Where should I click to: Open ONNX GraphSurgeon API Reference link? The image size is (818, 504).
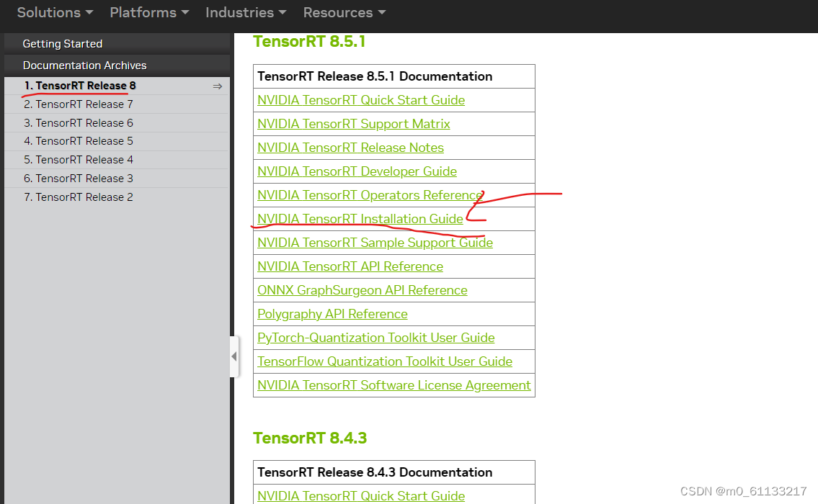coord(362,290)
